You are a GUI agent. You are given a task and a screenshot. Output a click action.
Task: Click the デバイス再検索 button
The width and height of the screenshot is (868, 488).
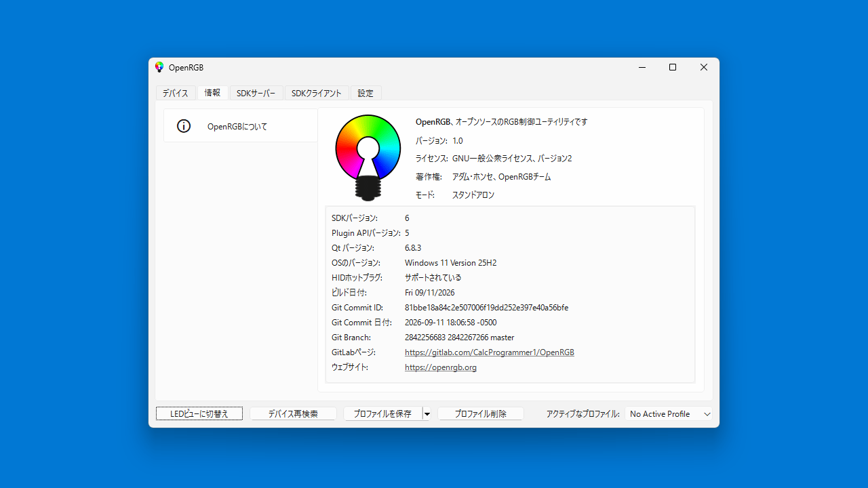click(293, 413)
